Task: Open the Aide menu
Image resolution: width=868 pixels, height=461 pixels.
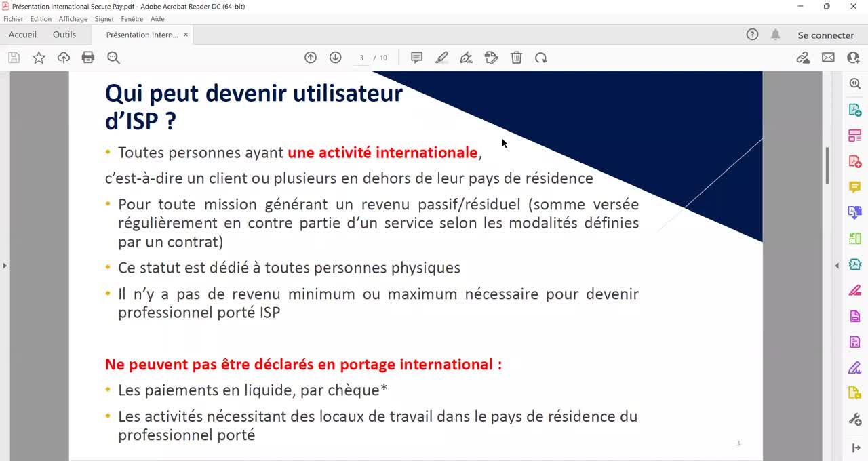Action: (157, 19)
